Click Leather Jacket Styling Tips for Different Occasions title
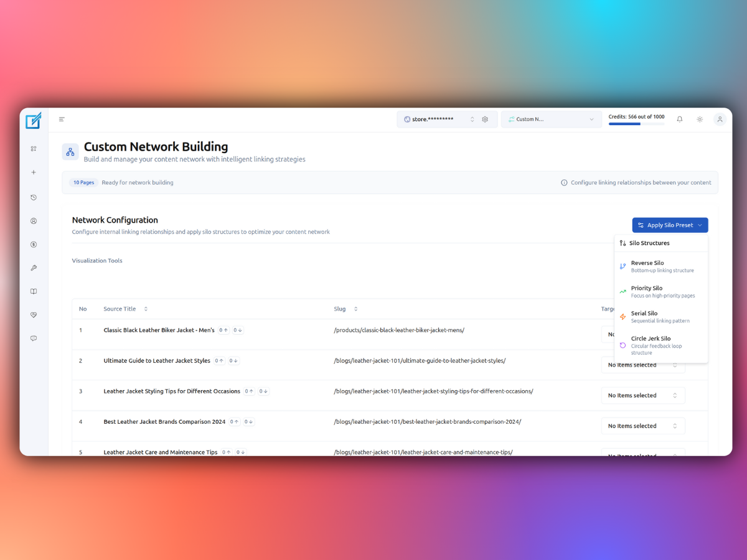Image resolution: width=747 pixels, height=560 pixels. click(x=172, y=391)
